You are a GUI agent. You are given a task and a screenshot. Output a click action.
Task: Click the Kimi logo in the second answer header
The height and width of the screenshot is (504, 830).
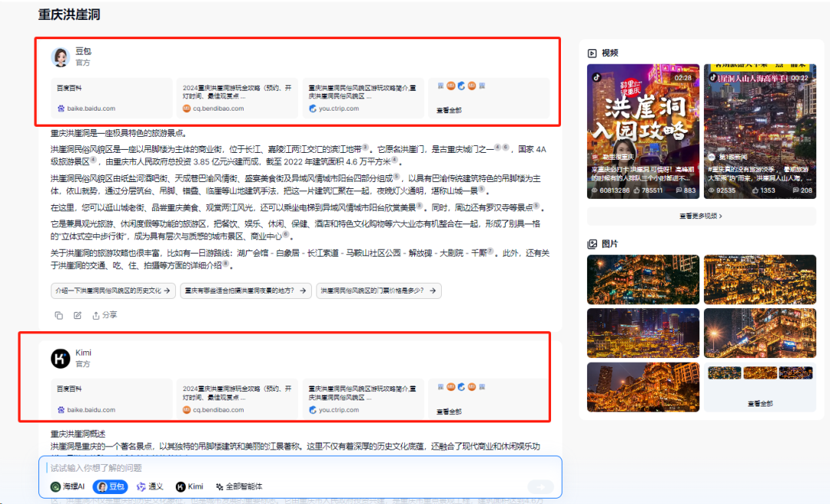click(61, 359)
